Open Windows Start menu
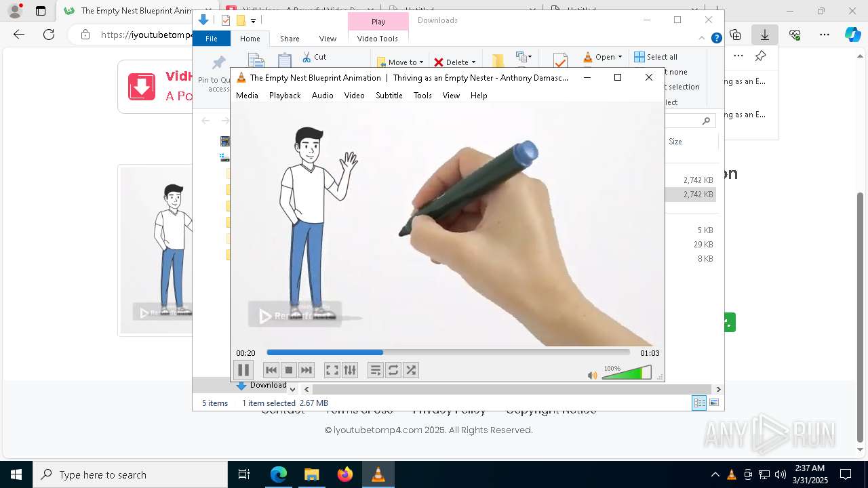The height and width of the screenshot is (488, 868). [16, 474]
